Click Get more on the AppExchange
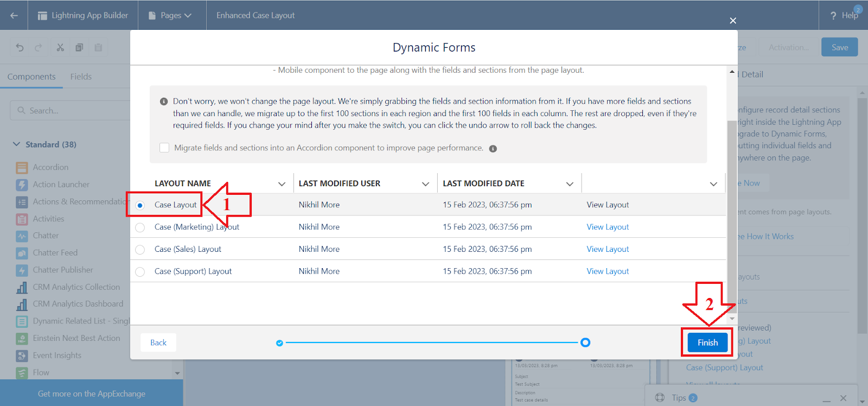Image resolution: width=868 pixels, height=406 pixels. click(x=92, y=394)
